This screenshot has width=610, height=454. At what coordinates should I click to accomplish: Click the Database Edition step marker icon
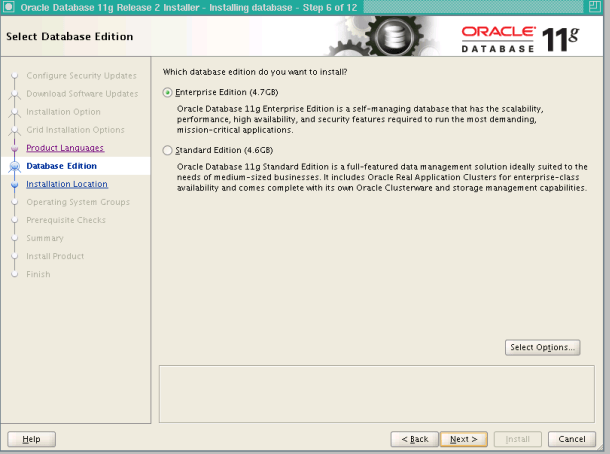(x=15, y=167)
